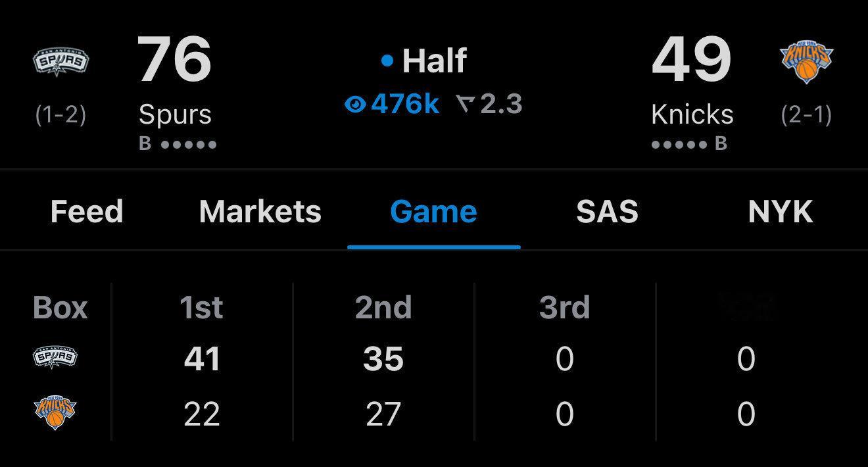The image size is (868, 467).
Task: Select the 2nd quarter column header
Action: (x=383, y=307)
